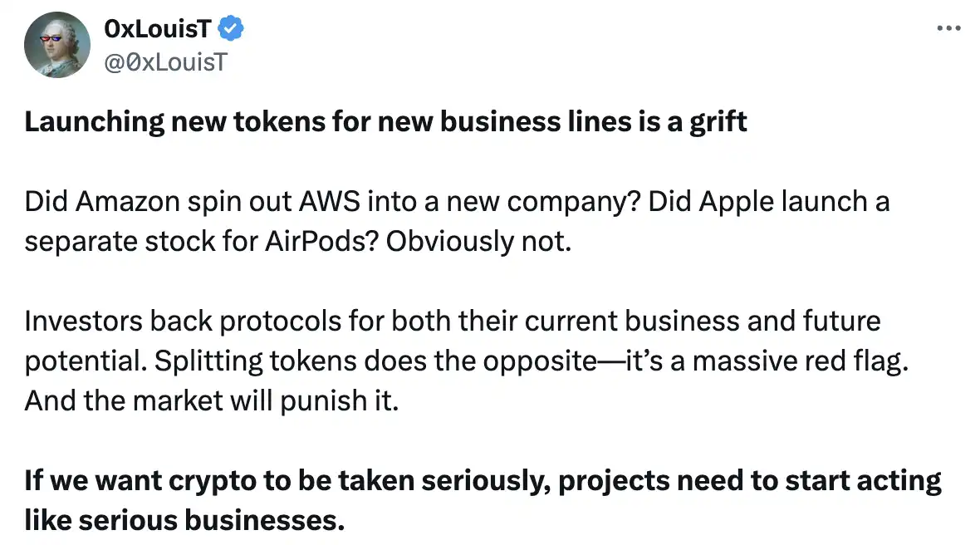The height and width of the screenshot is (545, 980).
Task: Open 0xLouisT's profile picture
Action: (x=56, y=47)
